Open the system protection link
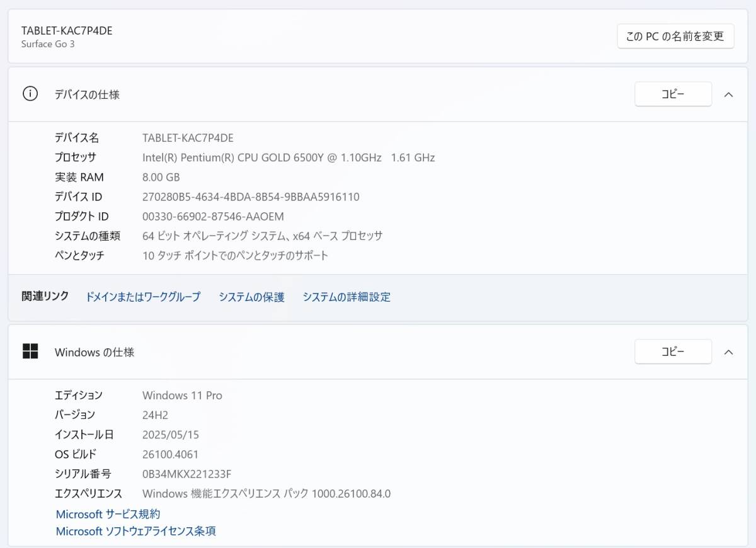The image size is (756, 548). (251, 297)
